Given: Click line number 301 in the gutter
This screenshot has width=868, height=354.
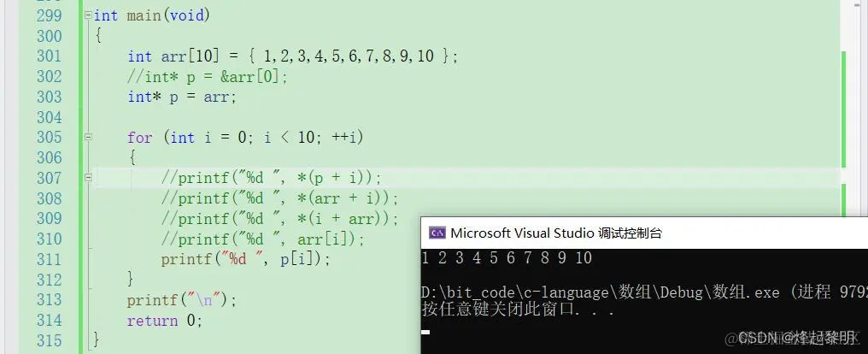Looking at the screenshot, I should point(49,56).
